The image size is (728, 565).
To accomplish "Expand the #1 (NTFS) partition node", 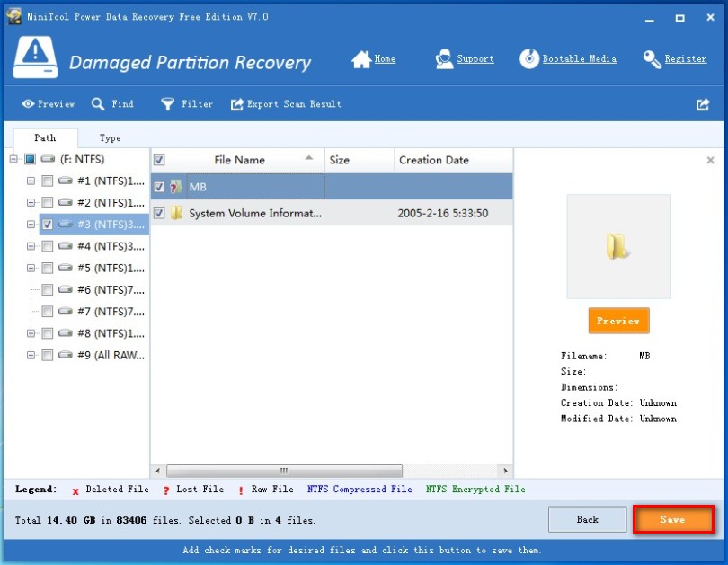I will pyautogui.click(x=31, y=181).
